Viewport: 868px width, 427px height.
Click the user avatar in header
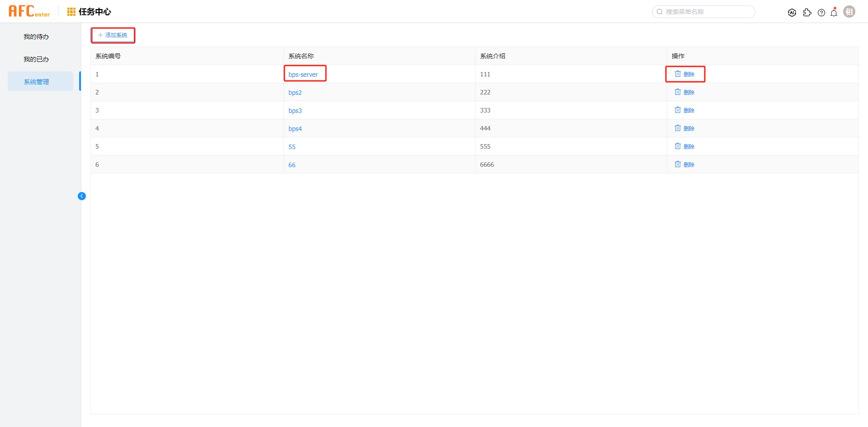tap(849, 12)
